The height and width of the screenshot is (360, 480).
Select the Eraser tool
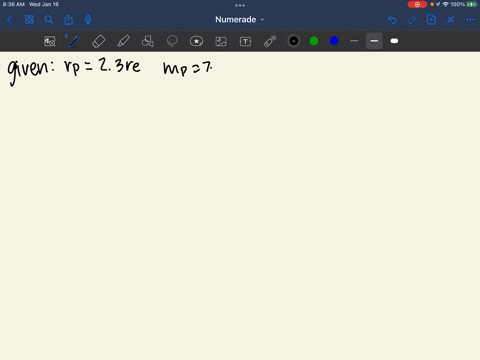pyautogui.click(x=99, y=41)
